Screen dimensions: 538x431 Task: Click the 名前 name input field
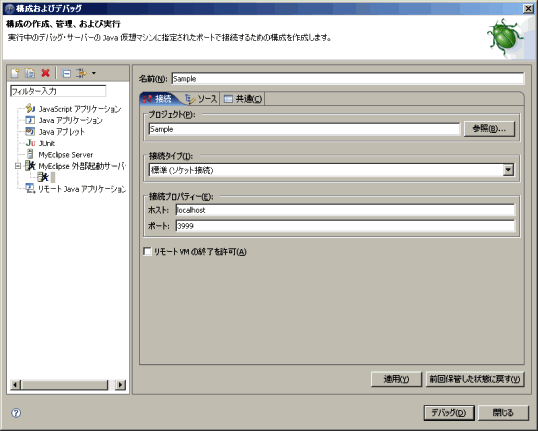point(348,79)
